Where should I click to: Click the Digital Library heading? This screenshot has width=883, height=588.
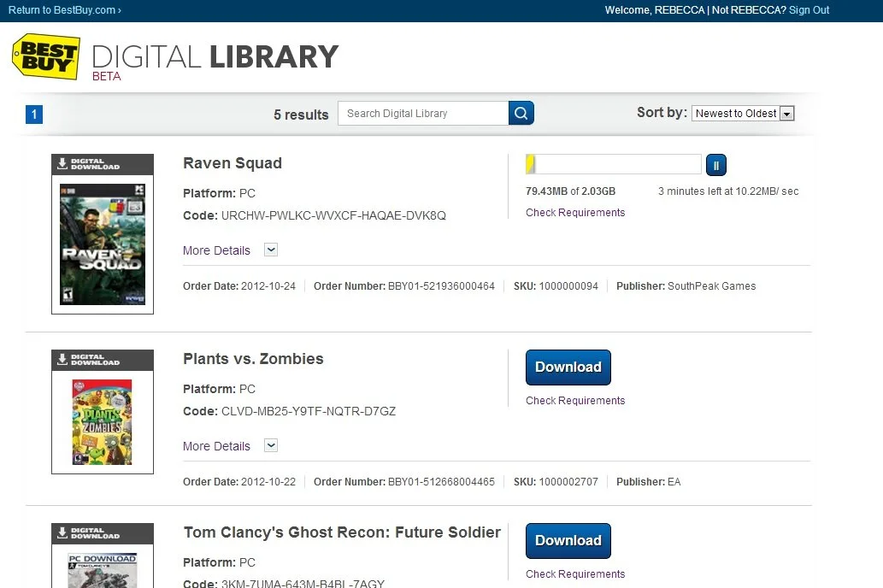tap(215, 57)
